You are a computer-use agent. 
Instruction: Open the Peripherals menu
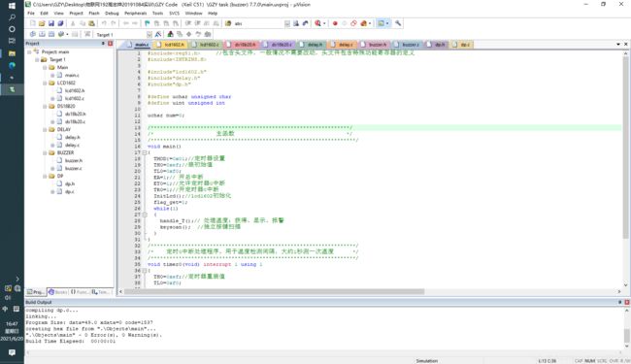(136, 14)
